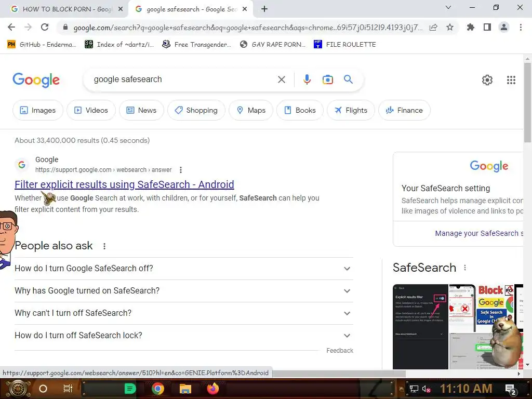Open the Windows Start button

click(17, 389)
